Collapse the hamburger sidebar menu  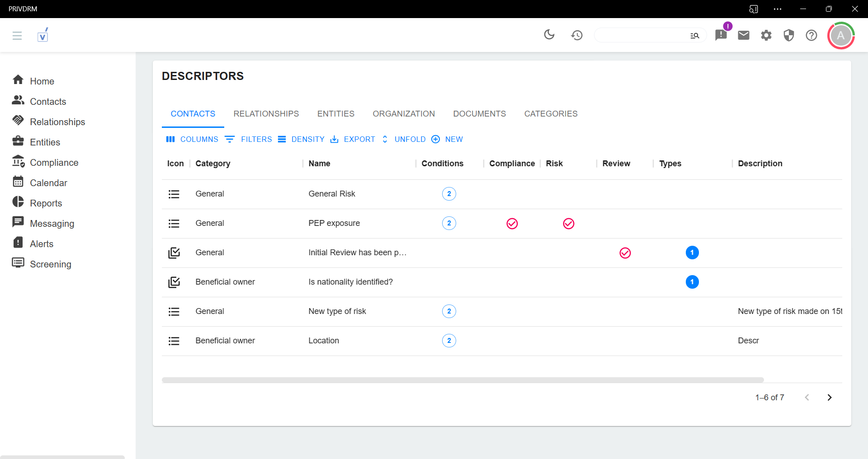(17, 35)
